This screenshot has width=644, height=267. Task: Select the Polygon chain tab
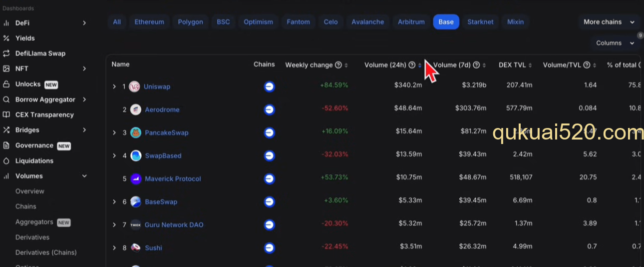click(x=191, y=22)
